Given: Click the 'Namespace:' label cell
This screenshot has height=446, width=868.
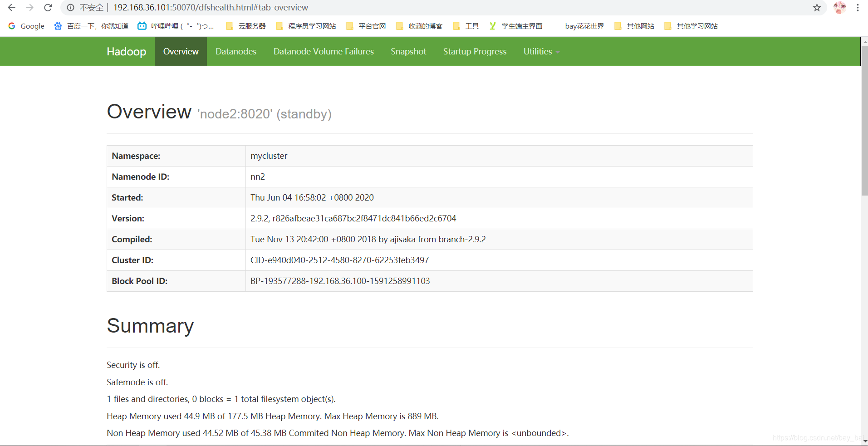Looking at the screenshot, I should pyautogui.click(x=176, y=156).
